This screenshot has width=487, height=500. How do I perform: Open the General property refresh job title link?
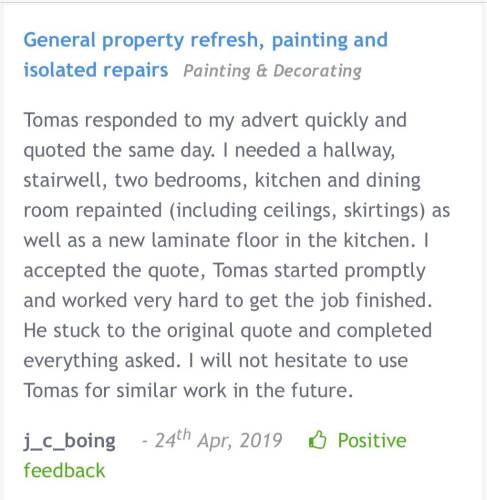206,55
